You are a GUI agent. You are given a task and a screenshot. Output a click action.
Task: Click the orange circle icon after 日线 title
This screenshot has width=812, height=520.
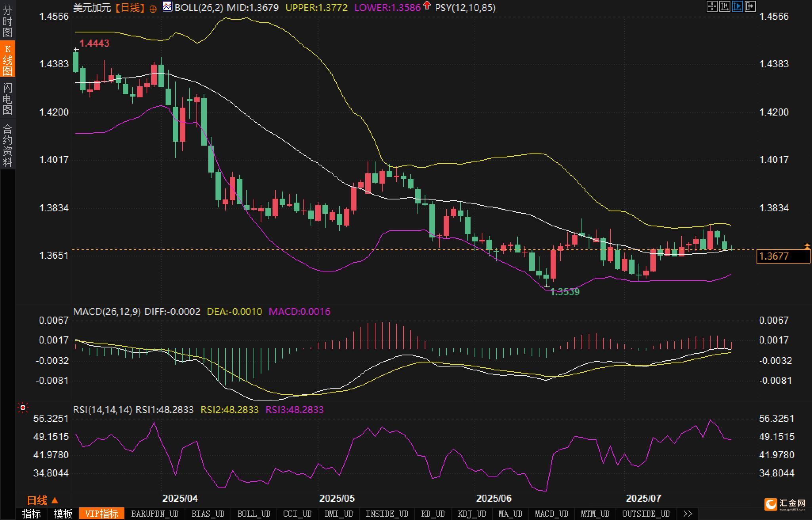pos(153,9)
